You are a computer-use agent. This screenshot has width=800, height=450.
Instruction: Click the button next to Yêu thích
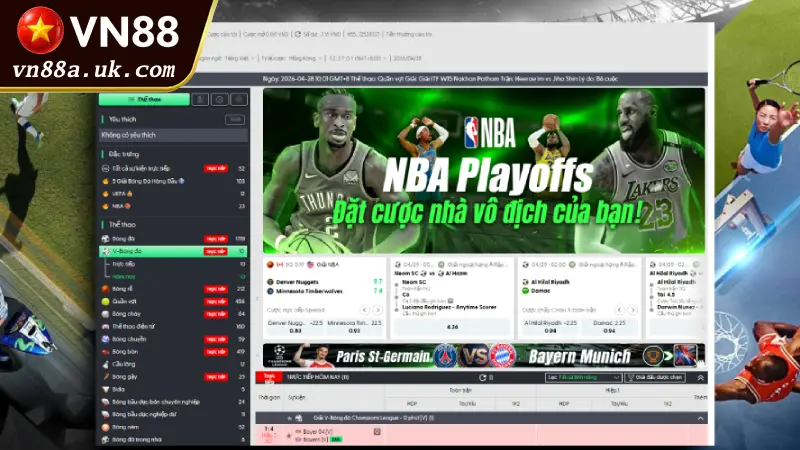coord(235,119)
